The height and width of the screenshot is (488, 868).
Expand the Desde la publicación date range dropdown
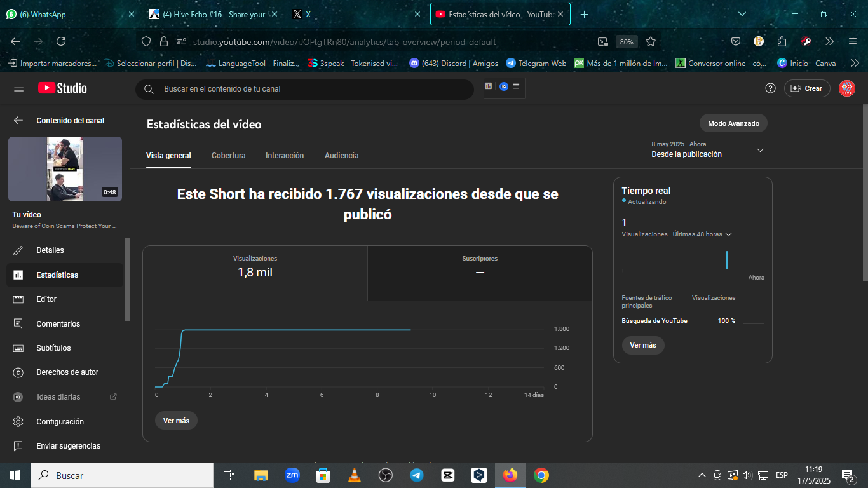pos(708,150)
